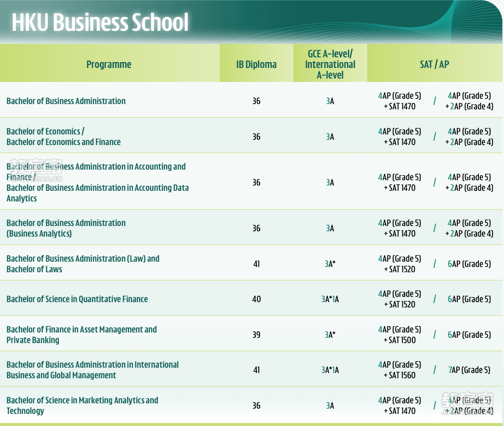This screenshot has height=426, width=504.
Task: Click 6AP (Grade 5) for Quantitative Finance
Action: click(469, 299)
